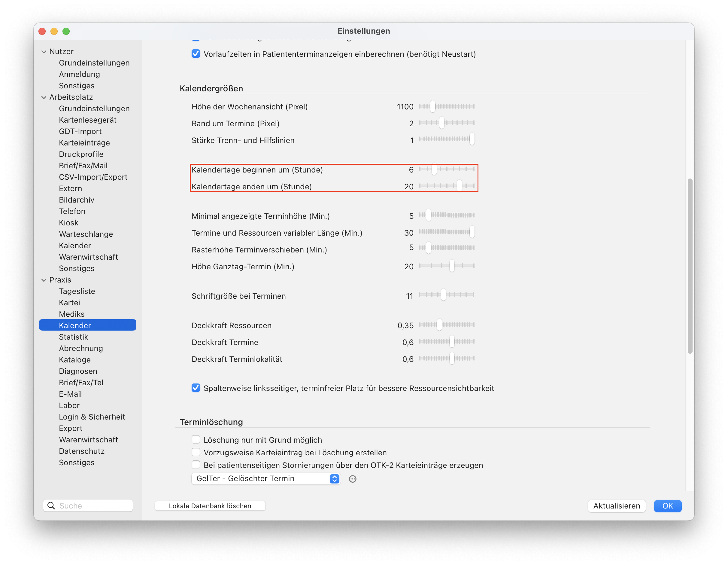Collapse the Arbeitsplatz tree section
The width and height of the screenshot is (728, 565).
click(x=44, y=97)
